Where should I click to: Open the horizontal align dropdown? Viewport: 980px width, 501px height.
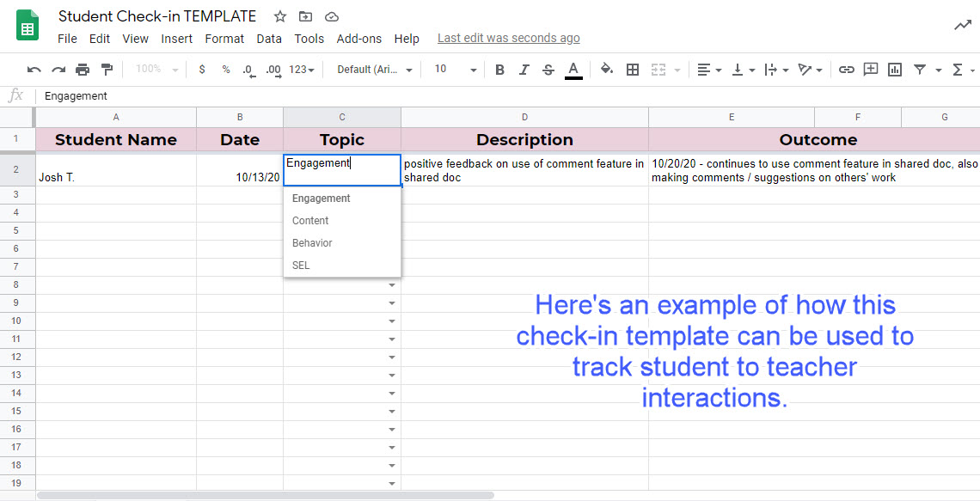(x=709, y=70)
